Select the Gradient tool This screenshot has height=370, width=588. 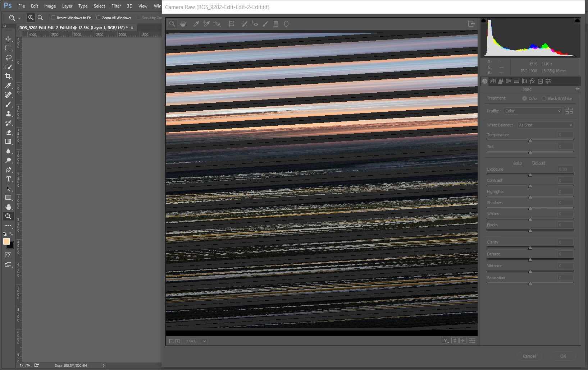tap(8, 142)
